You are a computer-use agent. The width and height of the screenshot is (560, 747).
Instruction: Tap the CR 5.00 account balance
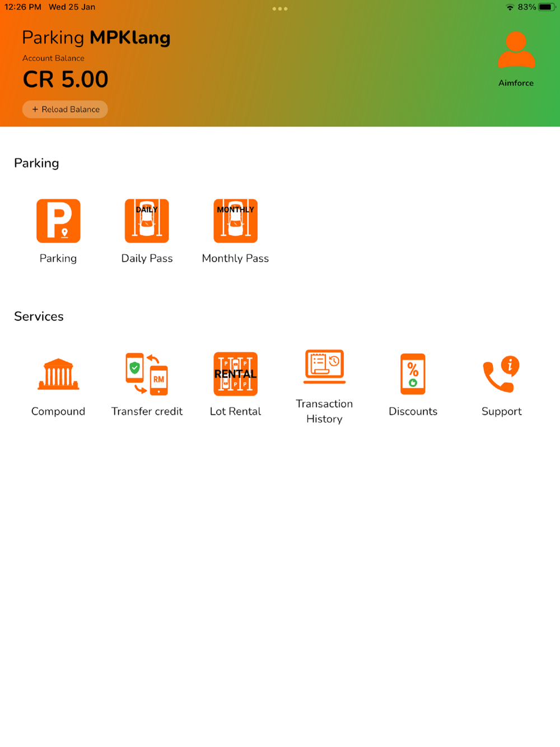(x=66, y=80)
